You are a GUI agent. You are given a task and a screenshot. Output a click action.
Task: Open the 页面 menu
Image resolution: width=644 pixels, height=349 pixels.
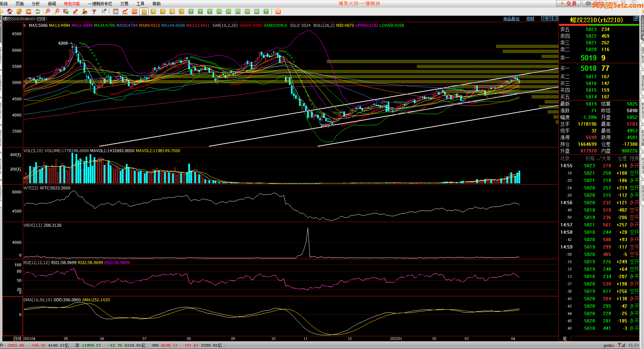coord(20,4)
